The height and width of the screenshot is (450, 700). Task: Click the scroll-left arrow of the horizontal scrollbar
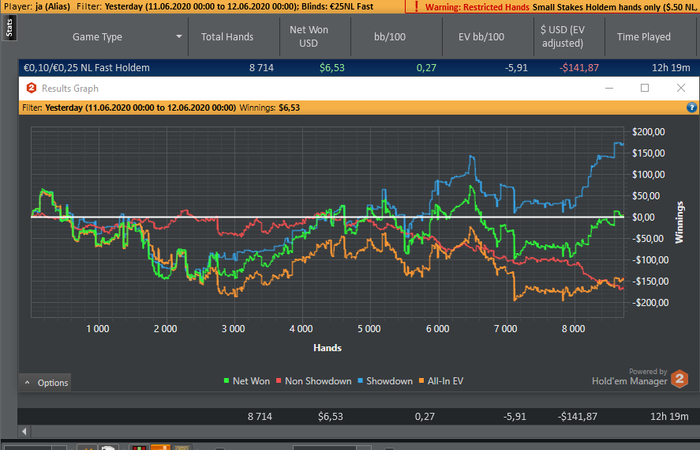coord(24,431)
